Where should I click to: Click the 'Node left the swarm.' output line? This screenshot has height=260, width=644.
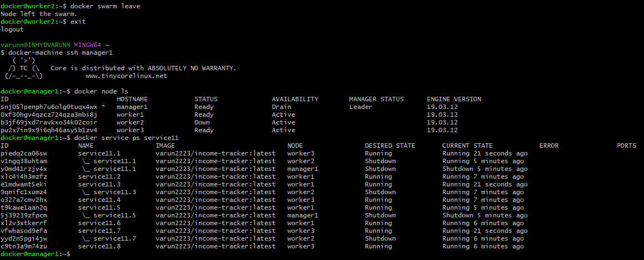click(39, 14)
